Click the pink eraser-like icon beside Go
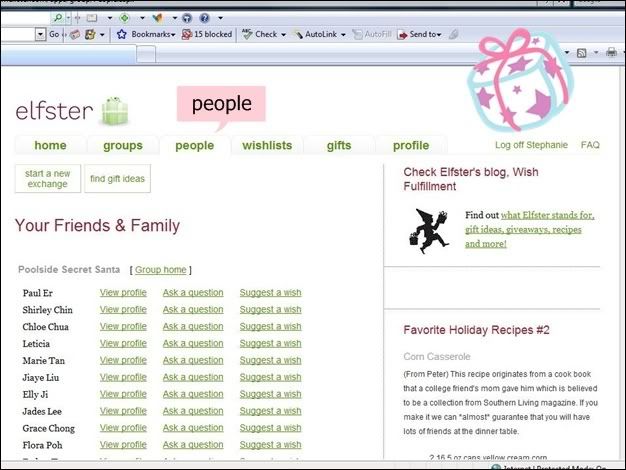This screenshot has height=470, width=626. [x=75, y=35]
